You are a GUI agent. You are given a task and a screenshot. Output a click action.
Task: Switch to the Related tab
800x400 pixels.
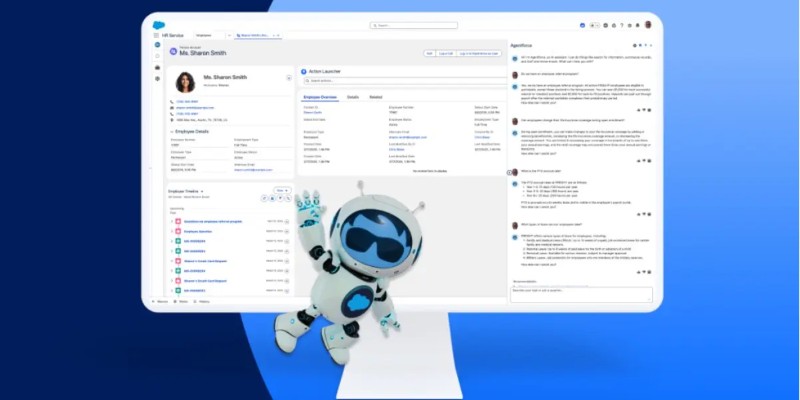[376, 97]
